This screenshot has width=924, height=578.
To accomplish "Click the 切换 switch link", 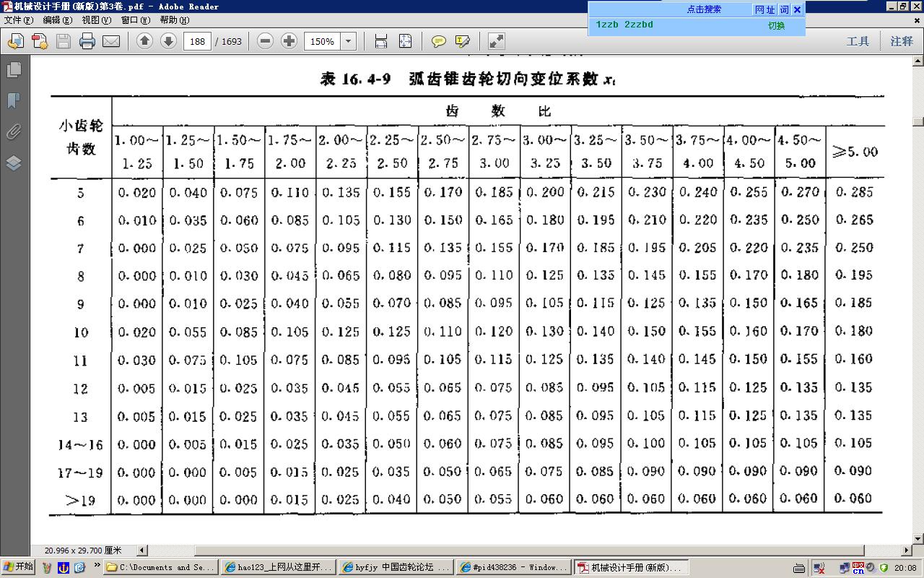I will tap(777, 25).
